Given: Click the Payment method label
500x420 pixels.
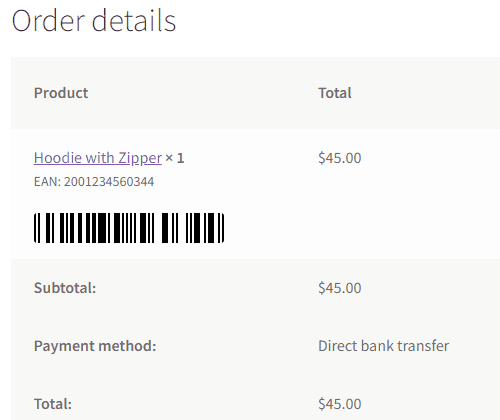Looking at the screenshot, I should (95, 346).
